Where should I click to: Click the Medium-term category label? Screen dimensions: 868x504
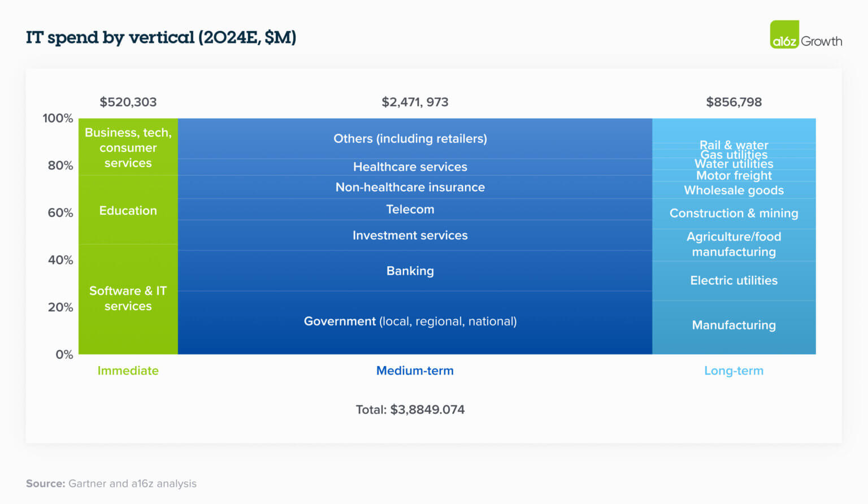tap(415, 371)
